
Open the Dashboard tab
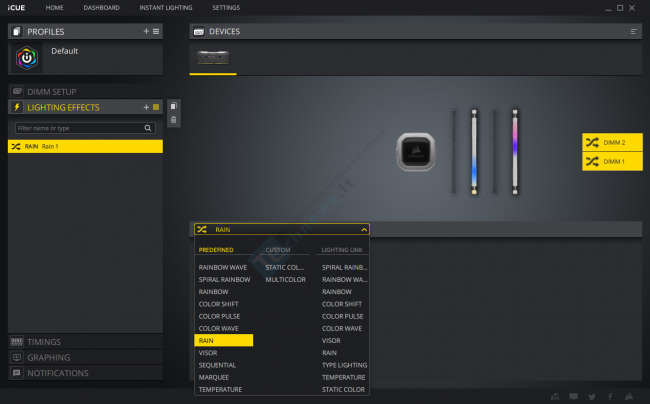[x=100, y=7]
